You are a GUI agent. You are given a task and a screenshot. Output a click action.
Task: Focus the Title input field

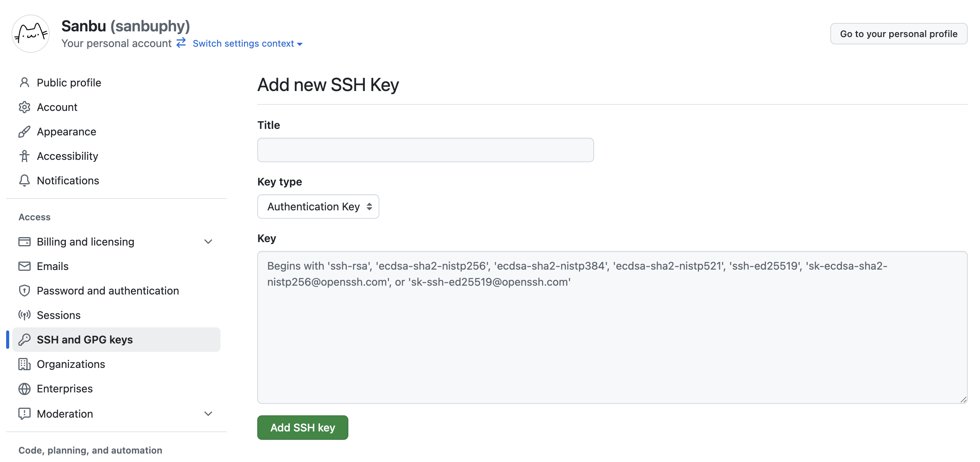click(x=425, y=150)
